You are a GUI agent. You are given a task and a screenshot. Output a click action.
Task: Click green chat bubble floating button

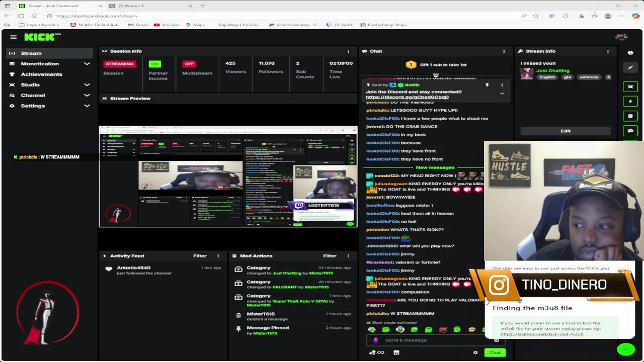point(626,349)
